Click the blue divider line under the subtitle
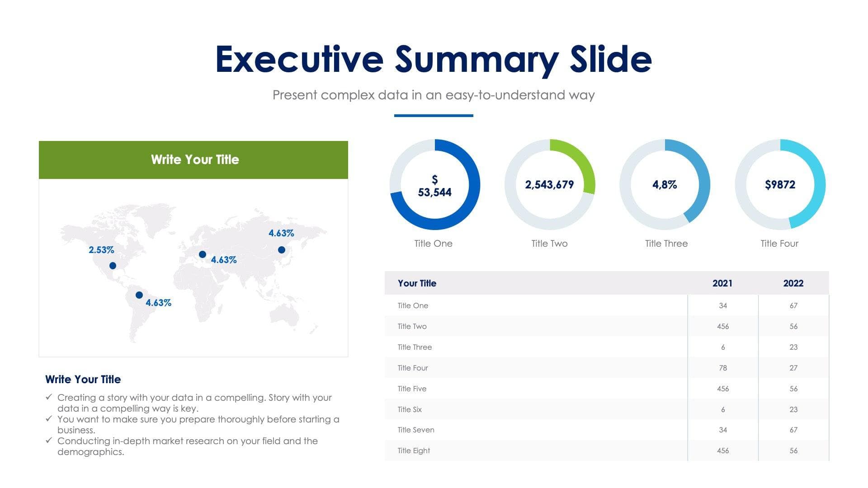868x488 pixels. (x=434, y=116)
